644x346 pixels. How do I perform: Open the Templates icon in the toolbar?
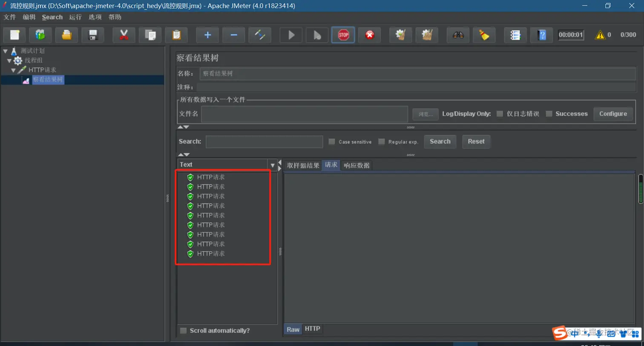coord(40,35)
